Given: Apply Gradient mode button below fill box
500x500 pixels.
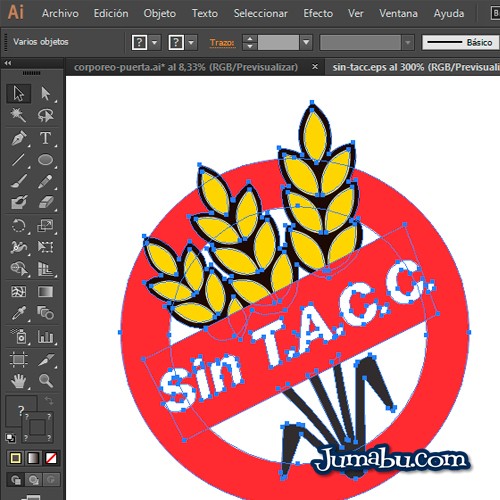Looking at the screenshot, I should pyautogui.click(x=33, y=458).
